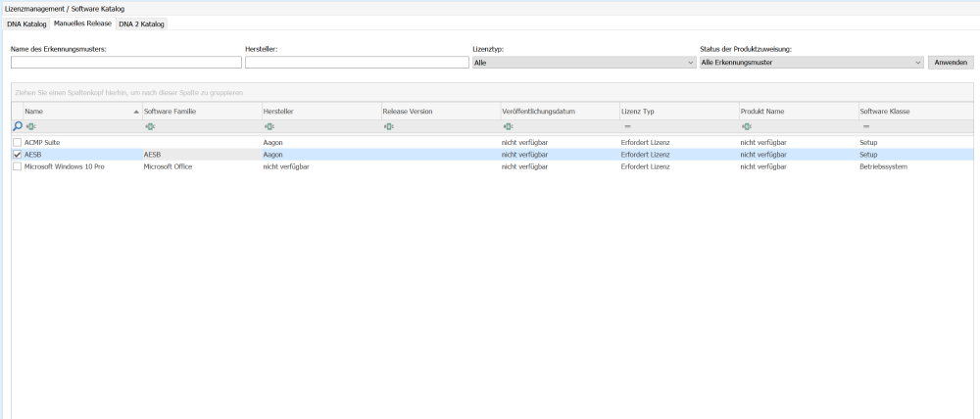
Task: Open filter operator icon under Name column
Action: [30, 126]
